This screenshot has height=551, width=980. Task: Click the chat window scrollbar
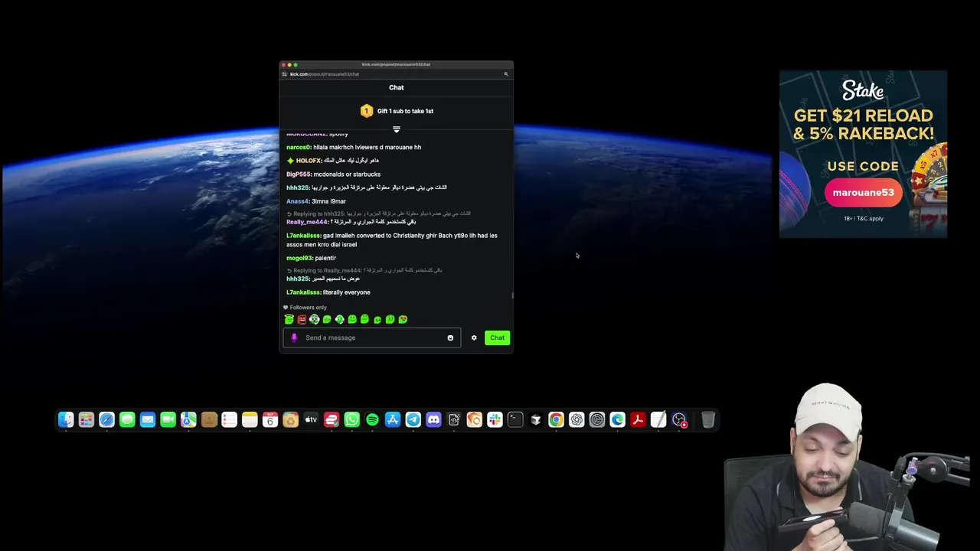click(x=512, y=295)
